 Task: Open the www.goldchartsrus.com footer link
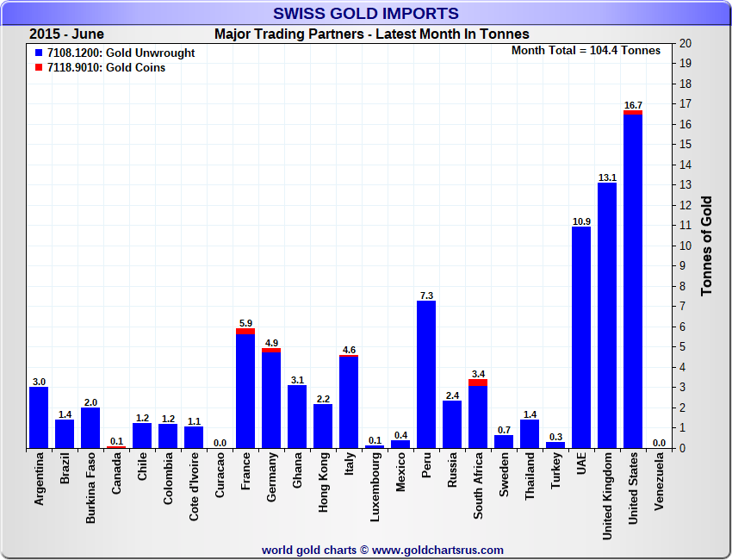coord(438,550)
